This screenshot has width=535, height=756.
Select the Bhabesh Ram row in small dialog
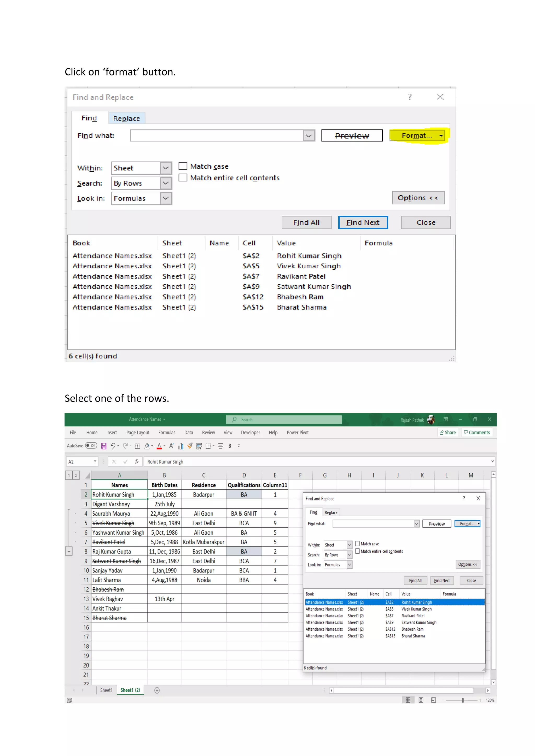395,629
